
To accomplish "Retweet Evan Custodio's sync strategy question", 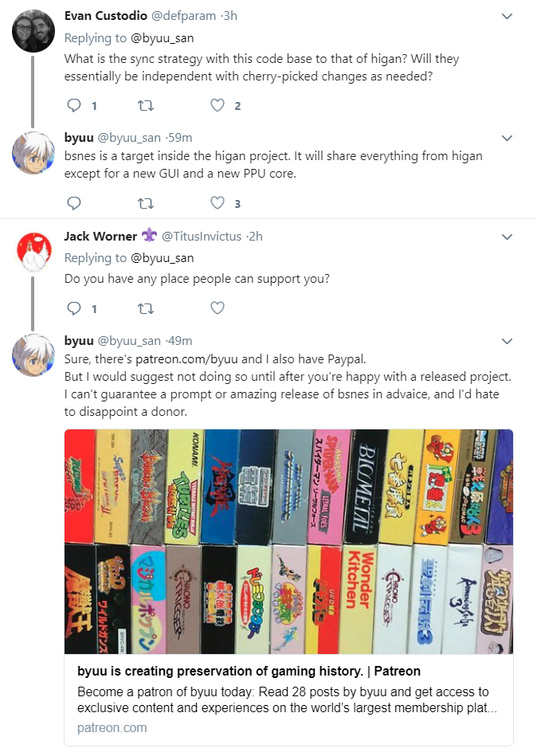I will (146, 105).
